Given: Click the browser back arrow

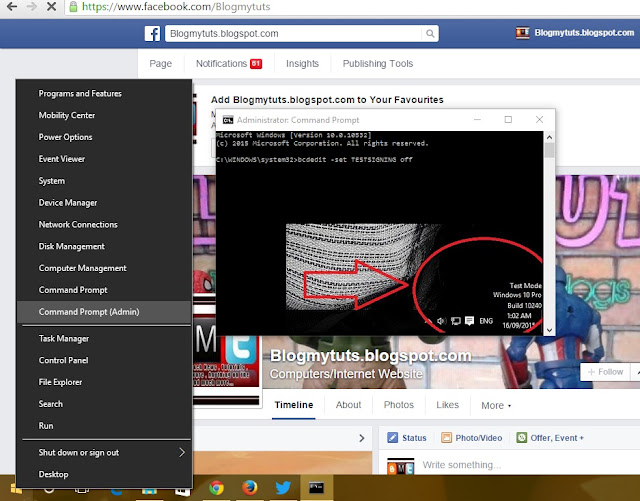Looking at the screenshot, I should (12, 6).
